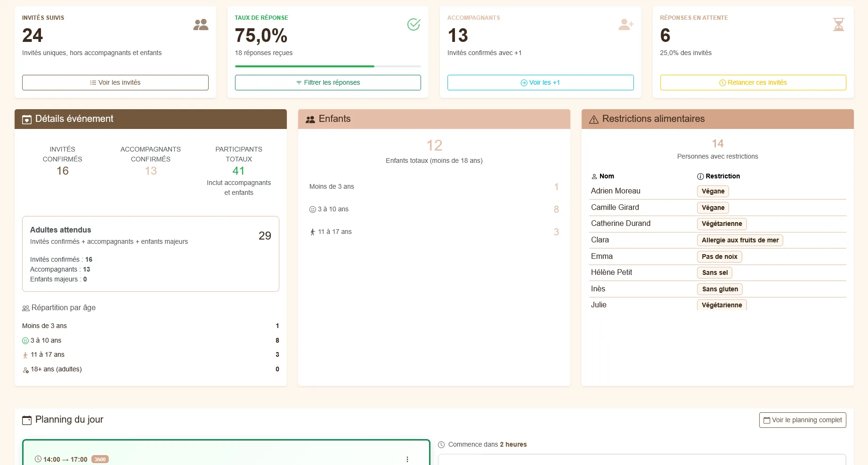Click the people icon beside Enfants header

pos(310,120)
